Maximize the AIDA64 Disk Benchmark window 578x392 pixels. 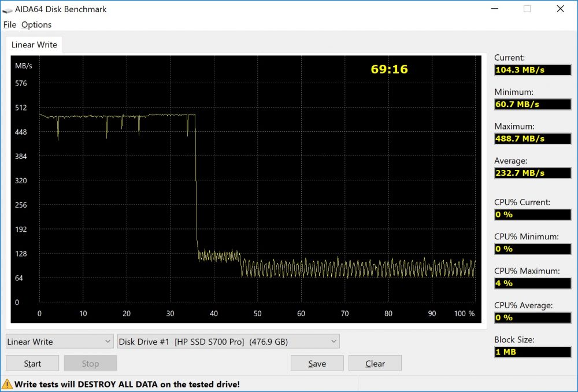coord(527,9)
